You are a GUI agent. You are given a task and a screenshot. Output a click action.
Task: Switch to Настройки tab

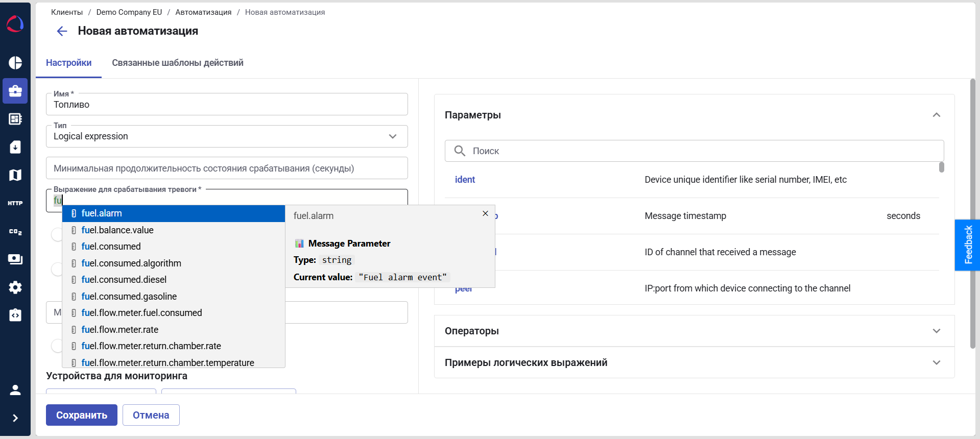click(x=68, y=63)
